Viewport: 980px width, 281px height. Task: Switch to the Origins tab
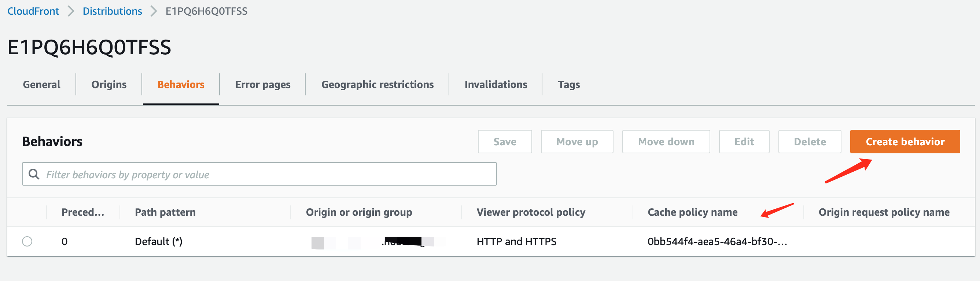[109, 84]
